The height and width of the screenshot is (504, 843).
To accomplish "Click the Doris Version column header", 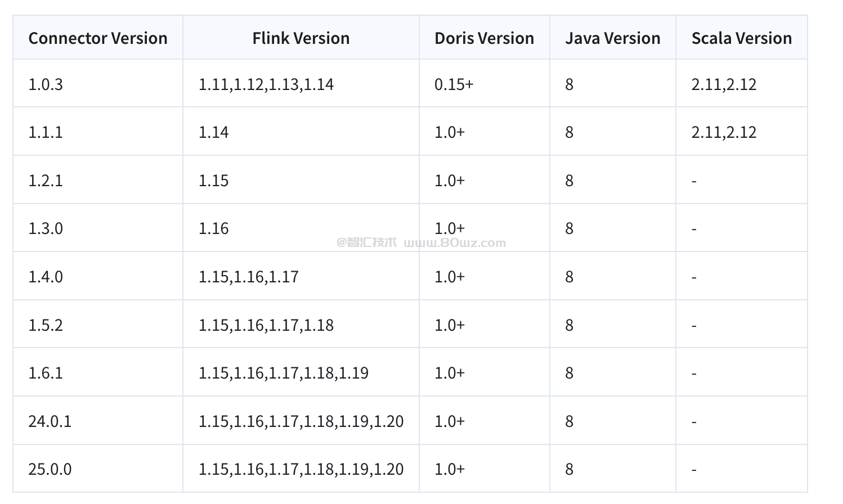I will point(484,38).
